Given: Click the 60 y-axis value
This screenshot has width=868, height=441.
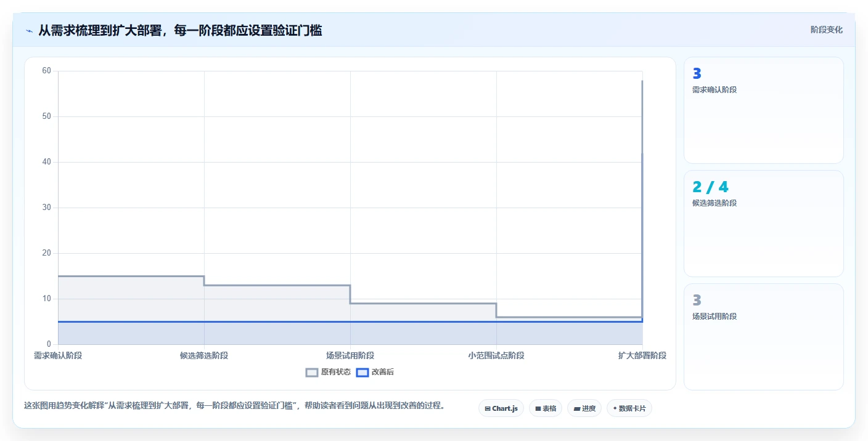Looking at the screenshot, I should (46, 71).
